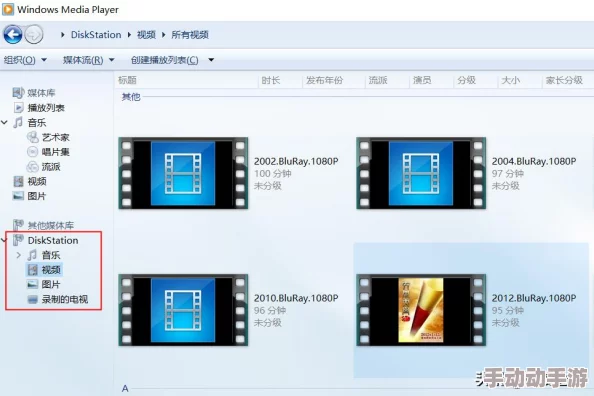Screen dimensions: 594x396
Task: Sort by the 分级 column header
Action: pyautogui.click(x=466, y=80)
